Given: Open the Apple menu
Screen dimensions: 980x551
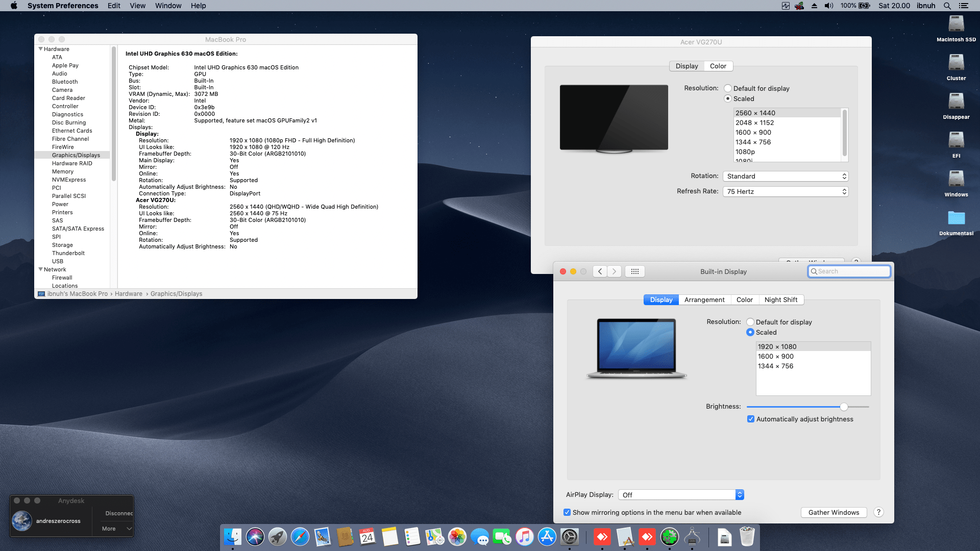Looking at the screenshot, I should point(14,6).
